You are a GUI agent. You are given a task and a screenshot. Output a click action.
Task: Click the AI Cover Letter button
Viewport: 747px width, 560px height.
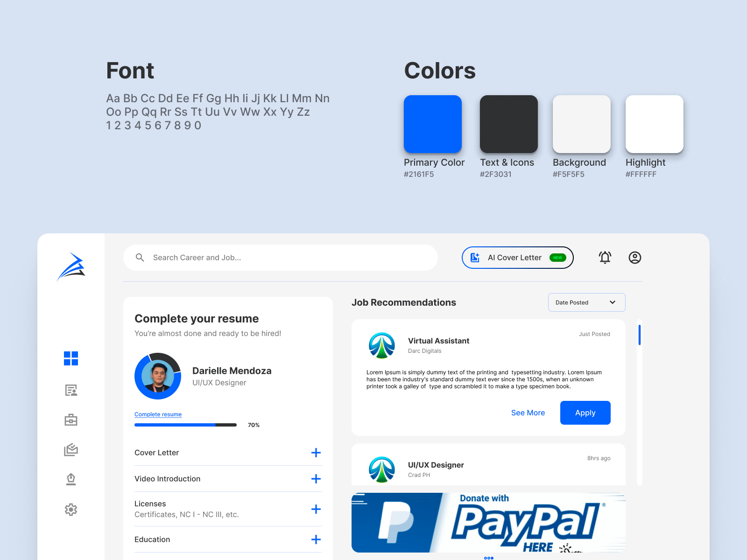pos(517,257)
